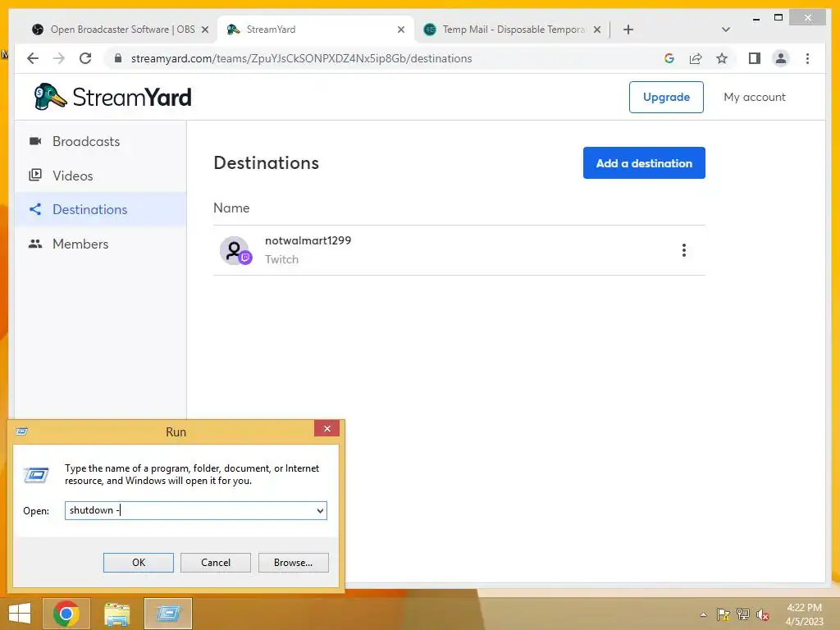Click the browser forward arrow
The height and width of the screenshot is (630, 840).
tap(59, 58)
